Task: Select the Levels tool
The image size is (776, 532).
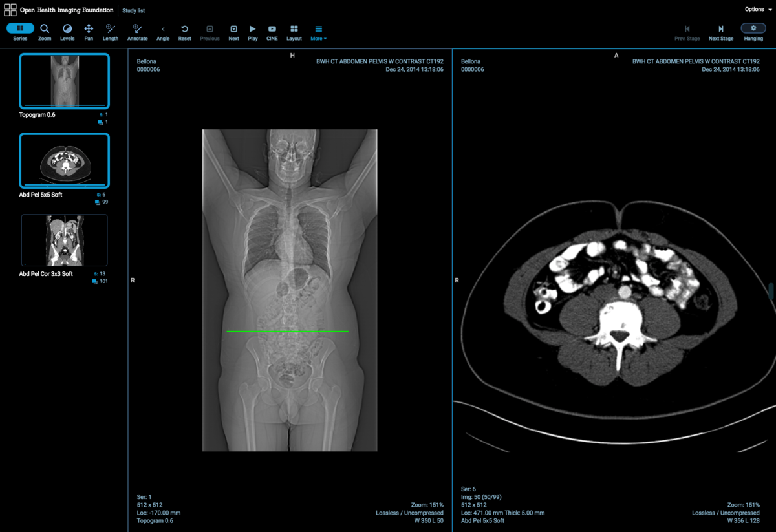Action: [67, 30]
